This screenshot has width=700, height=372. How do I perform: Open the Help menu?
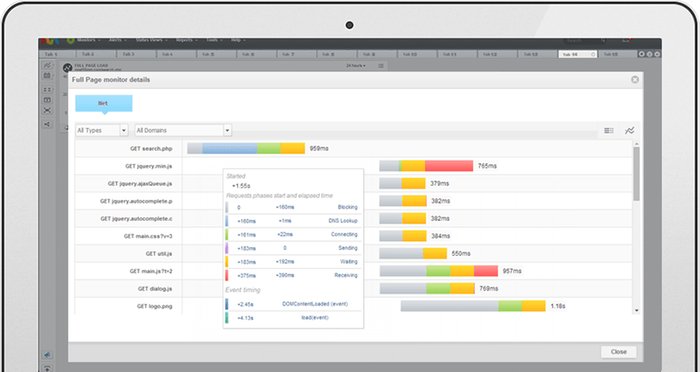coord(238,40)
